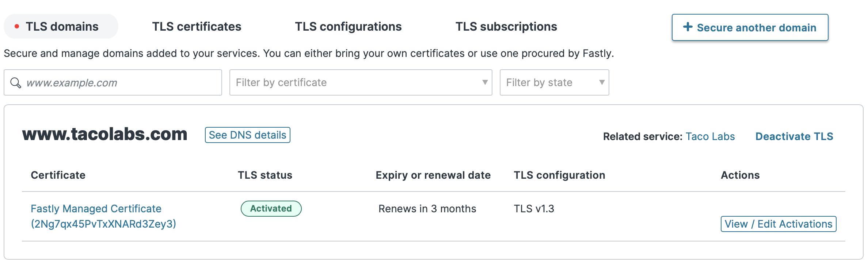The width and height of the screenshot is (868, 267).
Task: Switch to the TLS certificates tab
Action: [197, 26]
